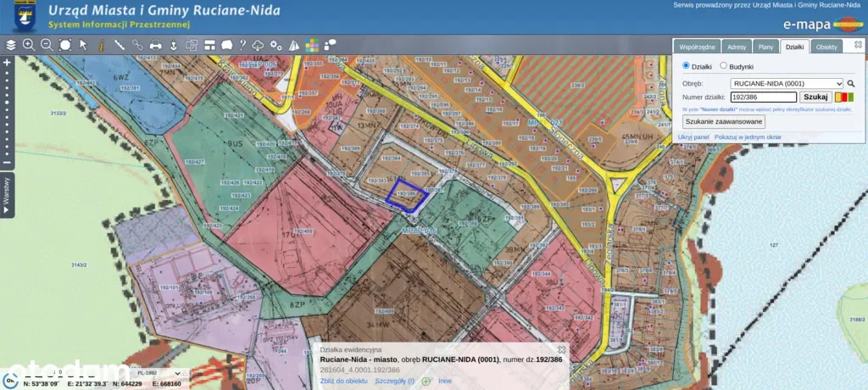Open the PL-1992 coordinate system dropdown
Image resolution: width=868 pixels, height=390 pixels.
(158, 372)
